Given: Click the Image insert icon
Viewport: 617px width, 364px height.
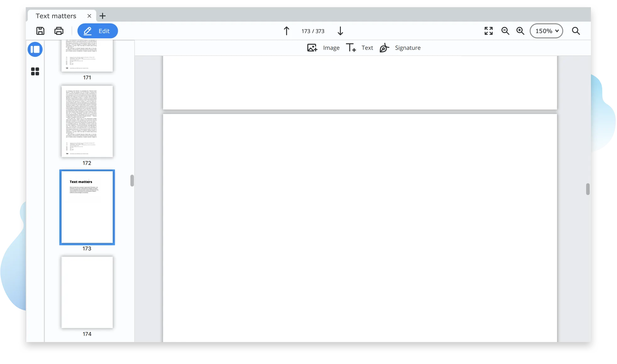Looking at the screenshot, I should tap(312, 48).
